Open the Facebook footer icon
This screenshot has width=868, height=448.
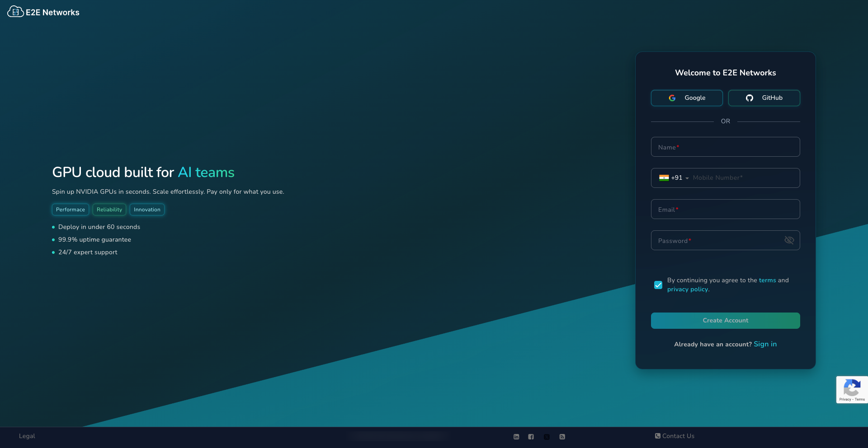click(531, 437)
